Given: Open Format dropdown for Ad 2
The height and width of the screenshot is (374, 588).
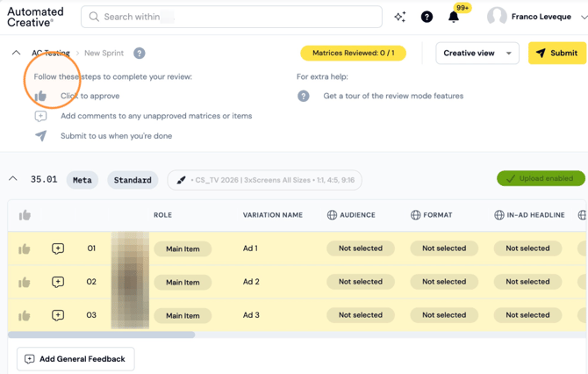Looking at the screenshot, I should pos(444,282).
